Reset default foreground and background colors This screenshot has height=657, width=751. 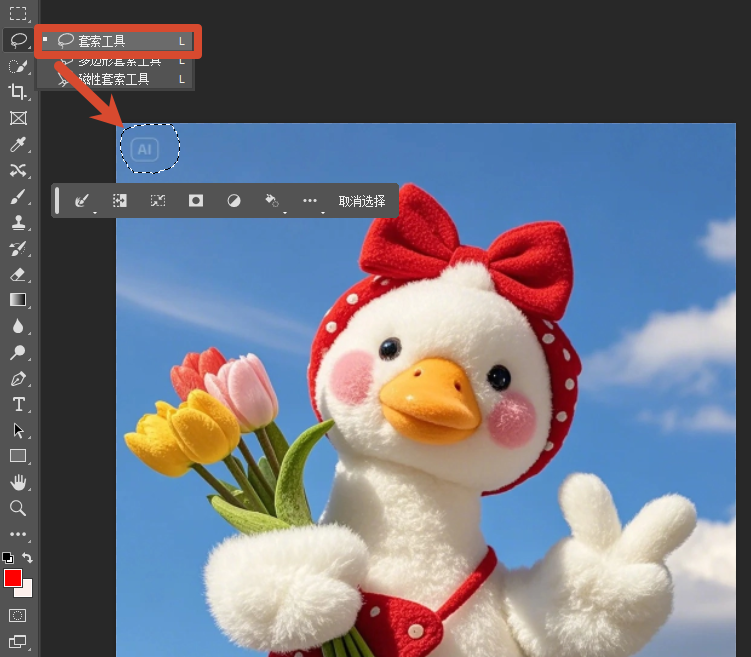[x=8, y=558]
